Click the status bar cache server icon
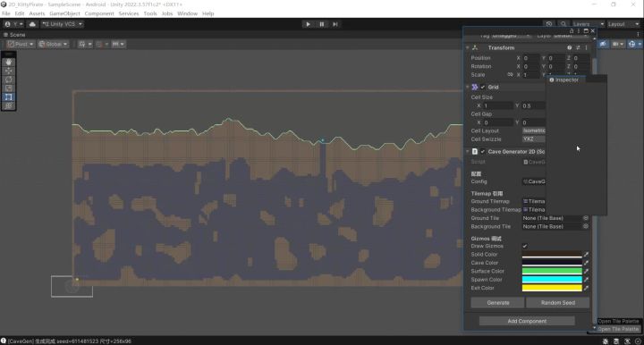644x345 pixels. pos(616,341)
